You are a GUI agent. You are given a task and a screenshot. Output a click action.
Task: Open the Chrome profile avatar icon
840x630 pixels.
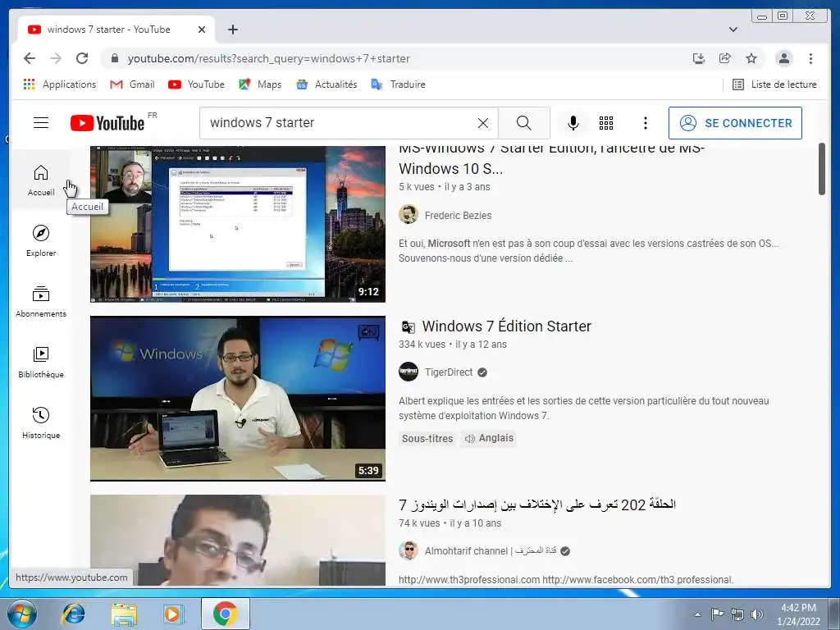pos(783,58)
